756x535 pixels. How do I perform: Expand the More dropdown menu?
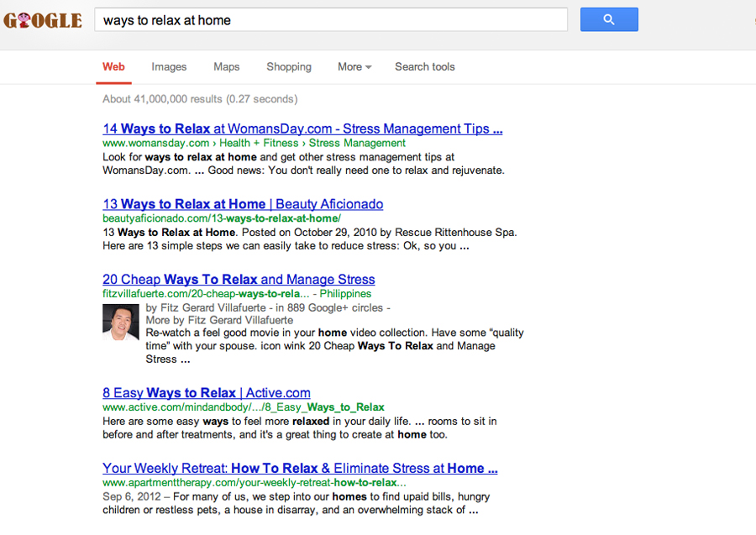[354, 67]
